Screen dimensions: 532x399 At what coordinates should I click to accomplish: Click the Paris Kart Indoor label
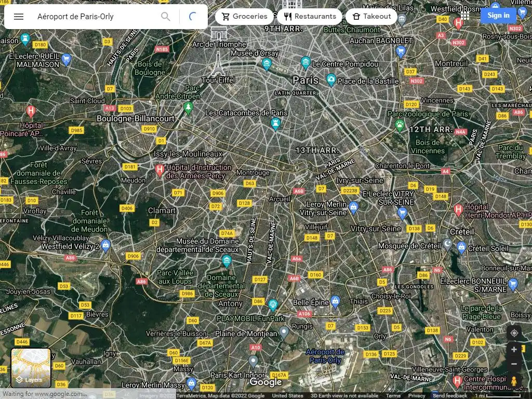point(237,375)
